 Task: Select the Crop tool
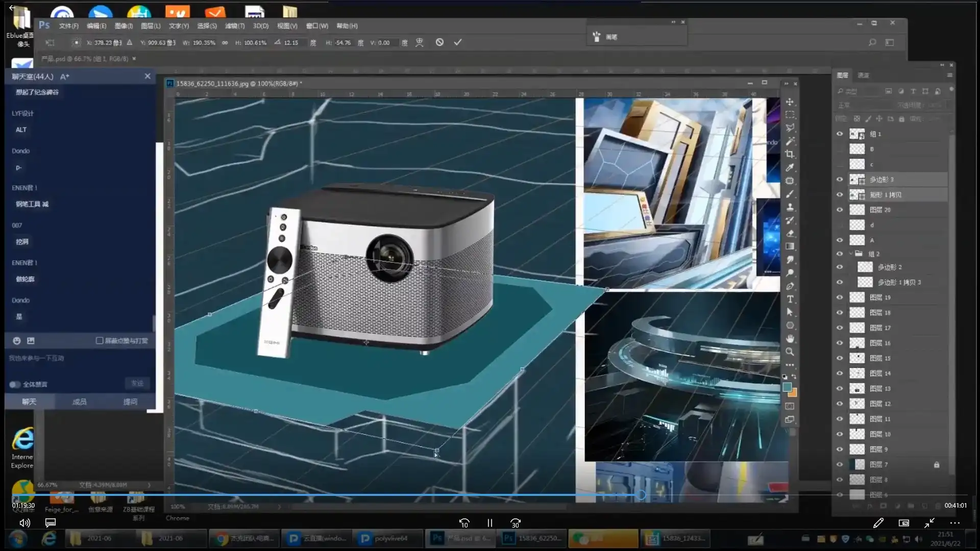(x=790, y=154)
